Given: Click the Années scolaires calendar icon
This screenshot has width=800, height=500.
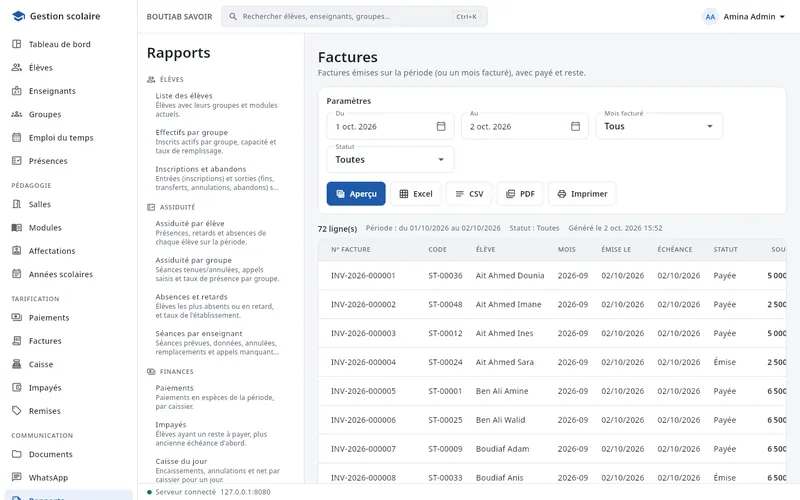Looking at the screenshot, I should 17,274.
